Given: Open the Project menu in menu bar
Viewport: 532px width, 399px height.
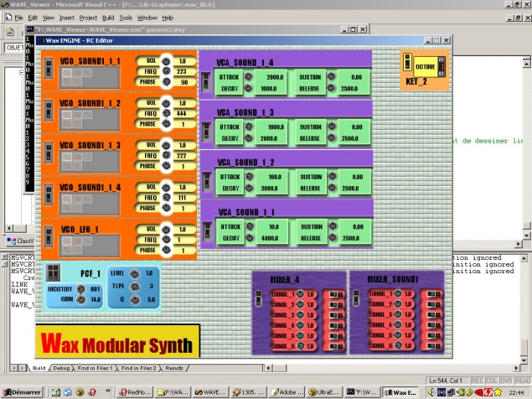Looking at the screenshot, I should coord(88,17).
